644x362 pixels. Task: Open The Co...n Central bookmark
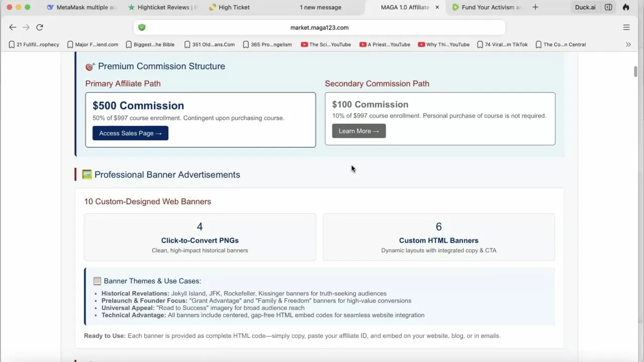(560, 44)
